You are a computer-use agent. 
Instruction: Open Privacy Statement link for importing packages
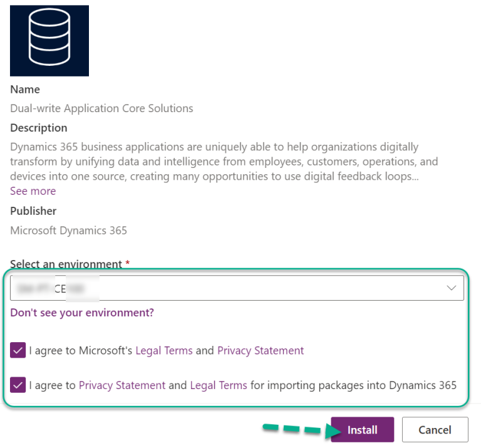(x=122, y=385)
